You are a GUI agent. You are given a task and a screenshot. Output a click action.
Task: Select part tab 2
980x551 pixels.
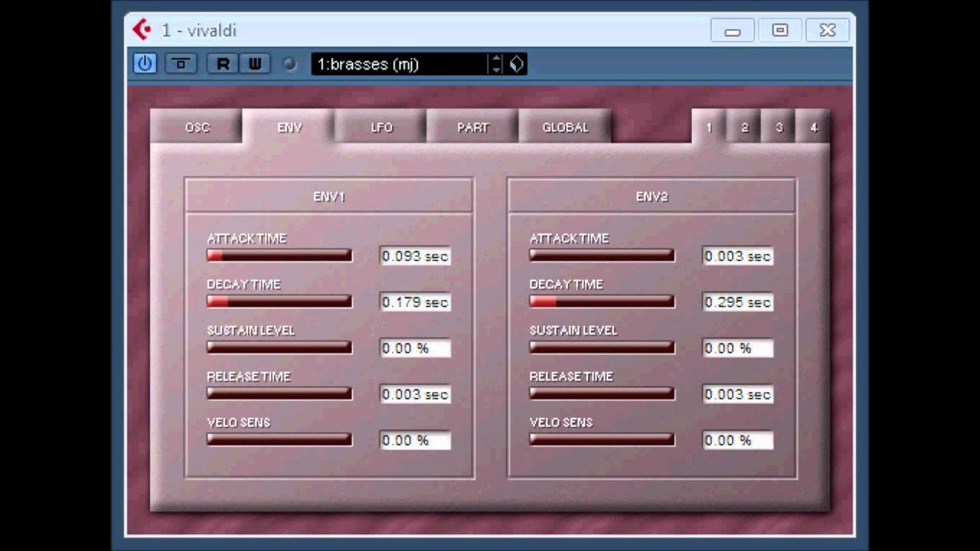(x=744, y=127)
